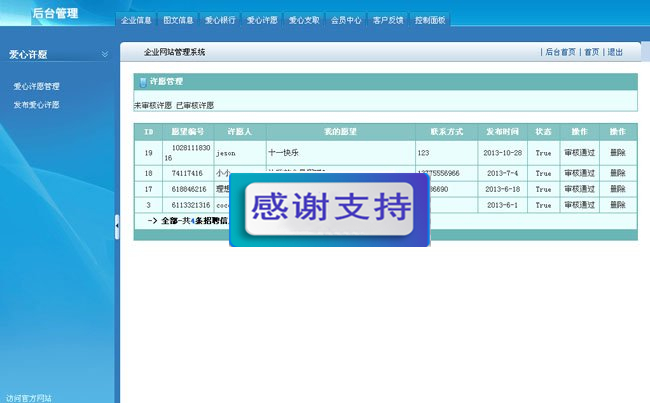This screenshot has width=650, height=403.
Task: Visit 访问官方网站 link at bottom left
Action: tap(29, 398)
